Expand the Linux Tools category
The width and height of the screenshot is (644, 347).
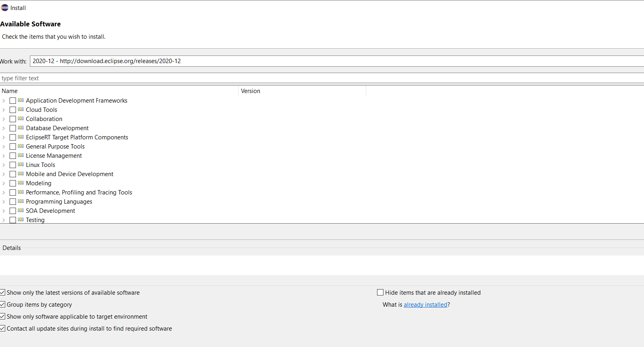(4, 165)
